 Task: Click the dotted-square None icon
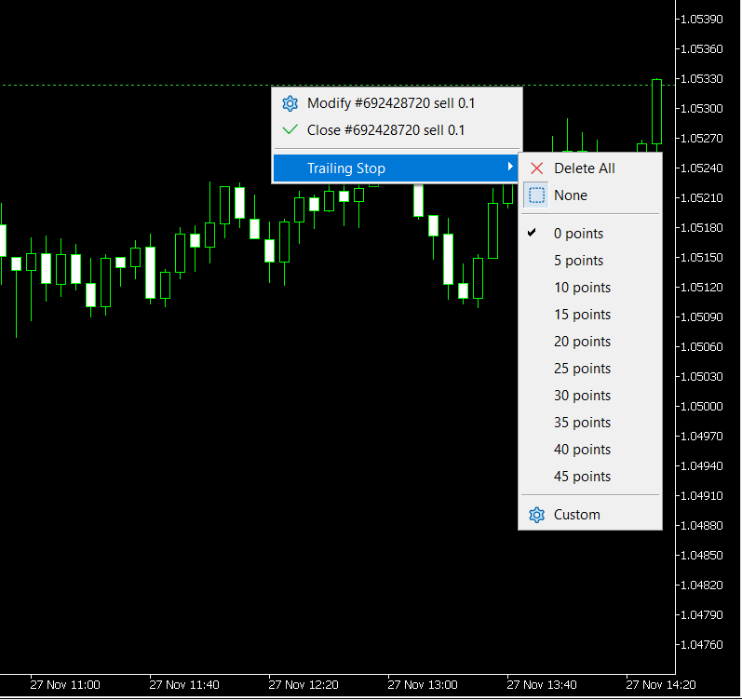point(536,195)
